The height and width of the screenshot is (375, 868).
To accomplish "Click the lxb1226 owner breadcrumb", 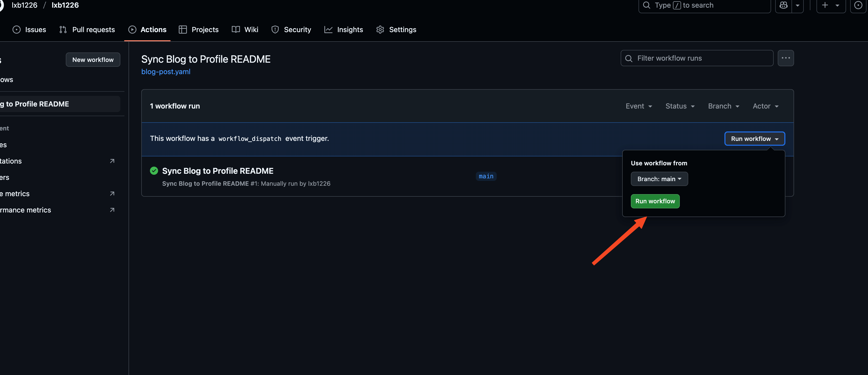I will coord(24,5).
